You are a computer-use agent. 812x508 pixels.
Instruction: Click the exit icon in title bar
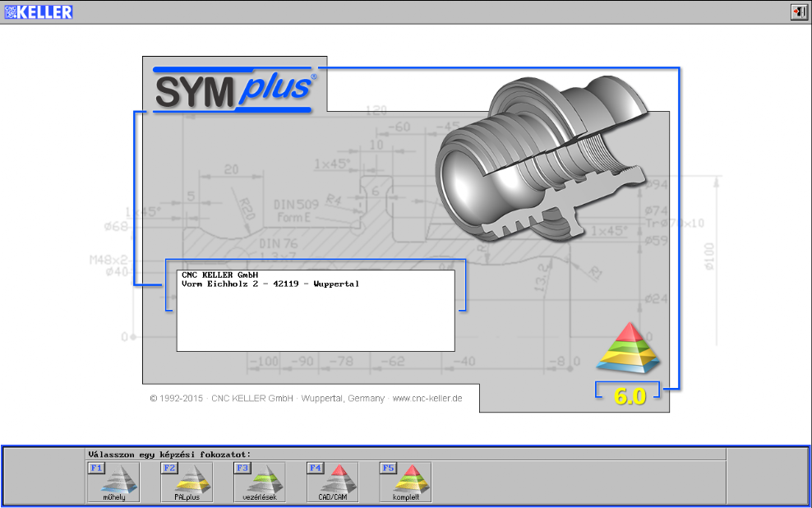click(x=799, y=12)
